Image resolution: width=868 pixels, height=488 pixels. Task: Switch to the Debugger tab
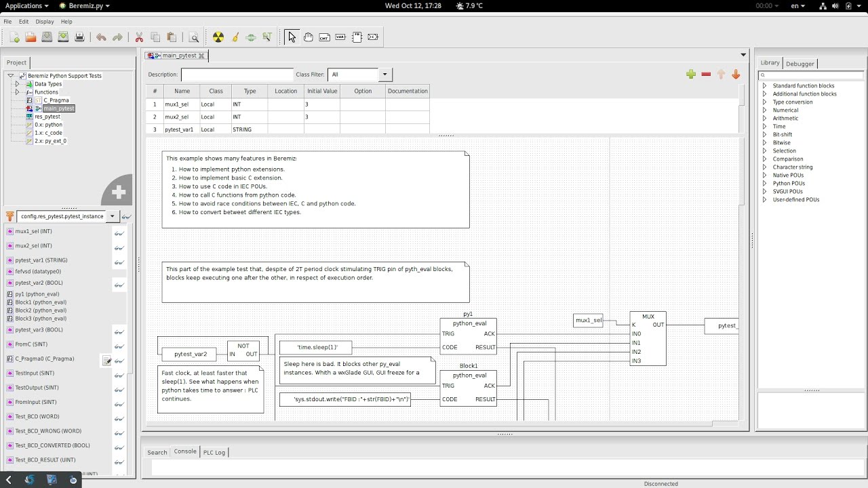coord(800,64)
